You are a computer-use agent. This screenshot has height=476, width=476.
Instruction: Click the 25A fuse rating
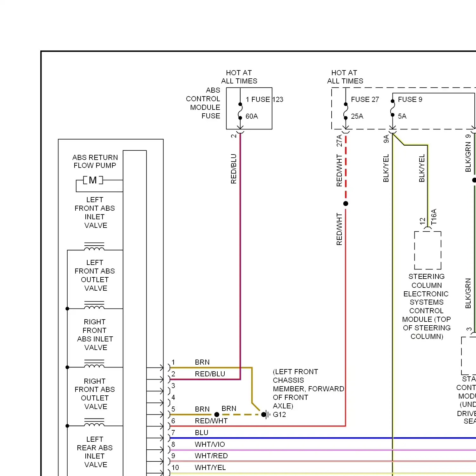click(x=357, y=116)
